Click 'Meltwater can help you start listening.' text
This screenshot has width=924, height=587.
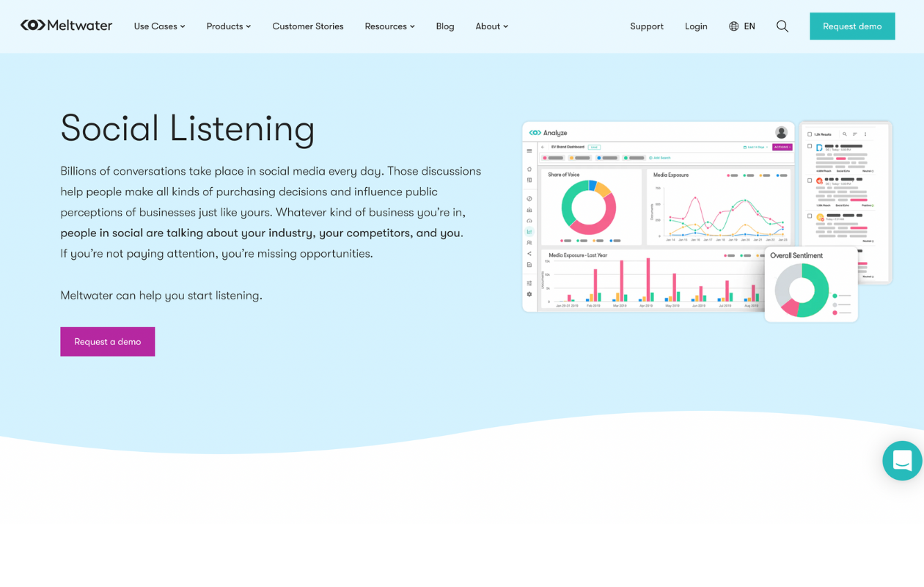pyautogui.click(x=161, y=296)
